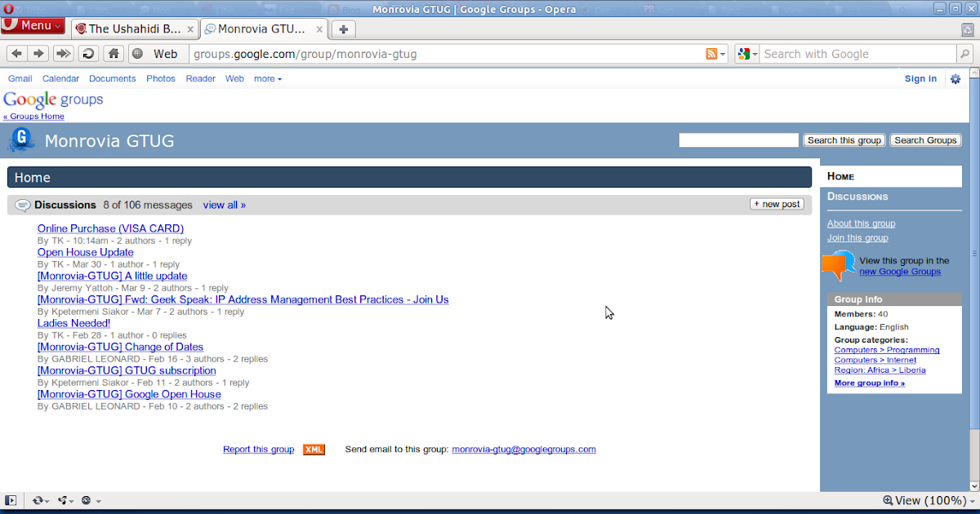Open 'Region: Africa > Liberia' category link
This screenshot has width=980, height=514.
880,370
